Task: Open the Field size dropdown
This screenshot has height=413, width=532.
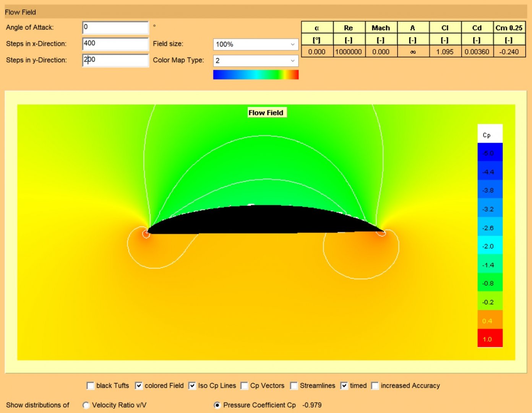Action: click(255, 44)
